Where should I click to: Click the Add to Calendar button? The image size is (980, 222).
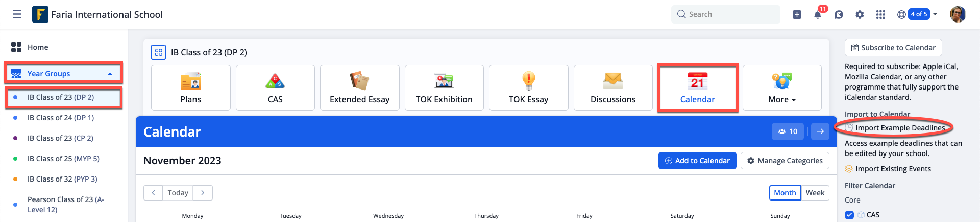tap(697, 161)
